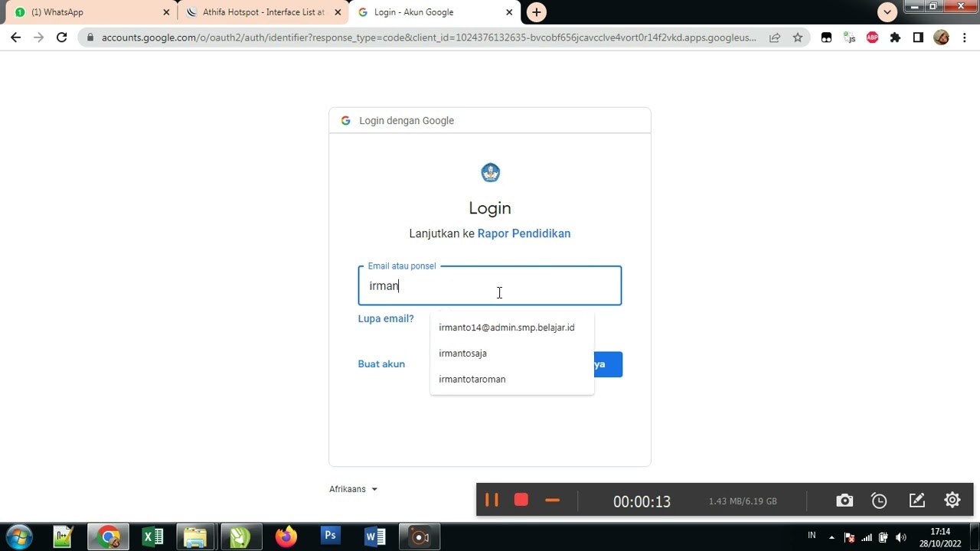Share this page from address bar

click(775, 37)
